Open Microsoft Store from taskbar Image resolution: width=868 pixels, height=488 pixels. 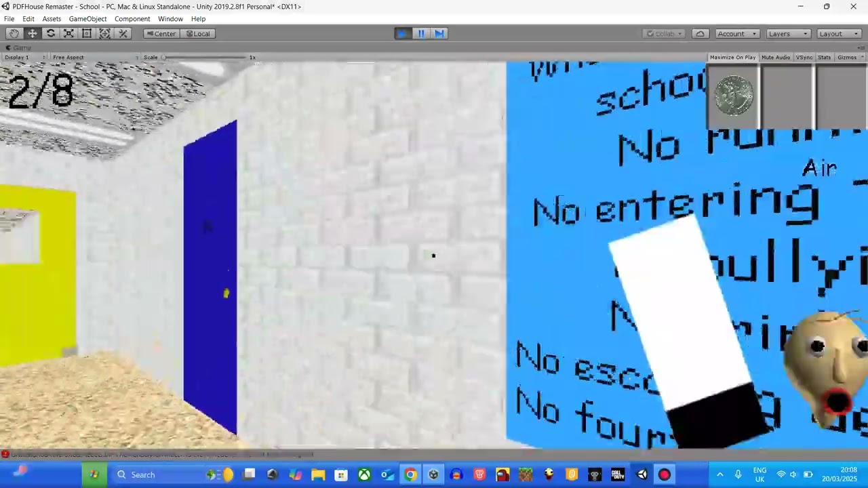(x=341, y=474)
